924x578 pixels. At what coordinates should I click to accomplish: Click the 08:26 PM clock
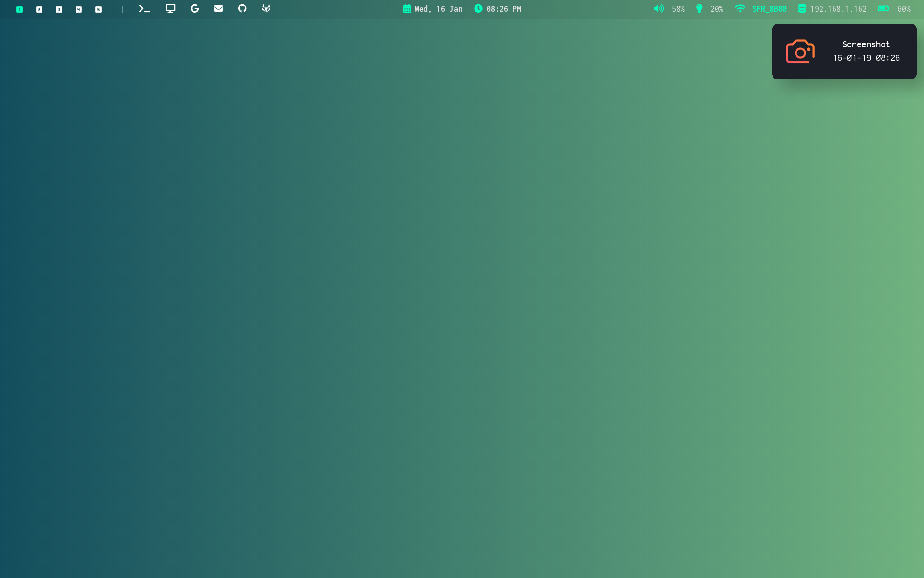tap(503, 9)
